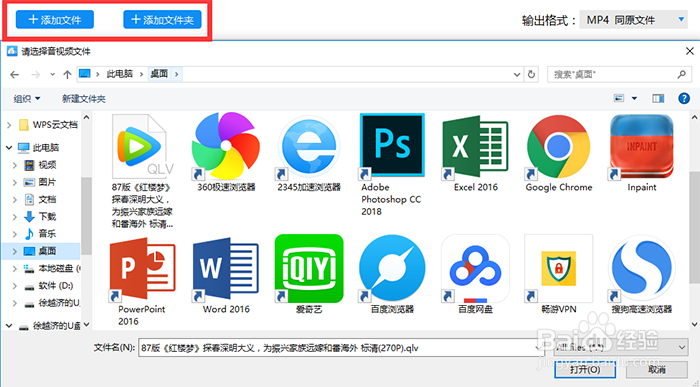The image size is (700, 387).
Task: Select WPS云文档 in the navigation pane
Action: click(48, 125)
